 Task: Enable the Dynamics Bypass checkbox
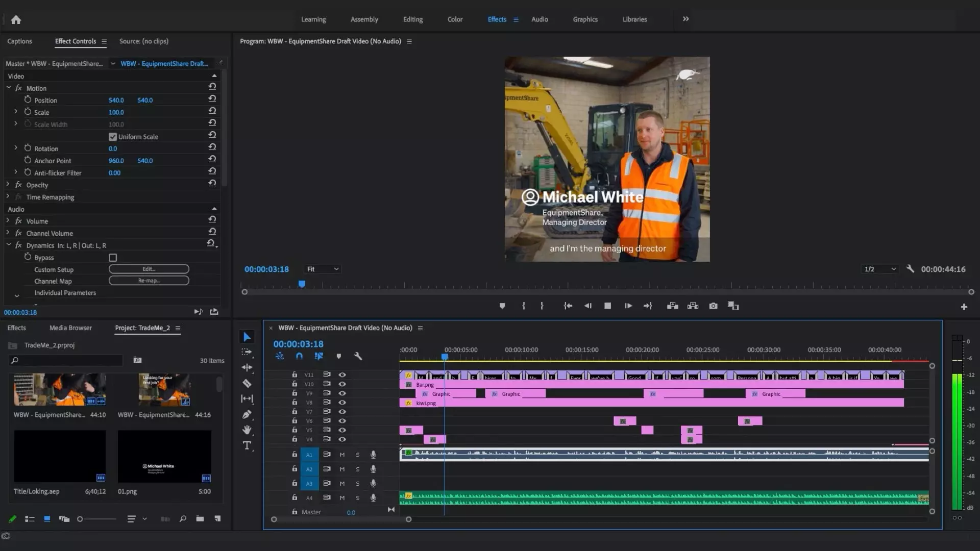tap(113, 258)
